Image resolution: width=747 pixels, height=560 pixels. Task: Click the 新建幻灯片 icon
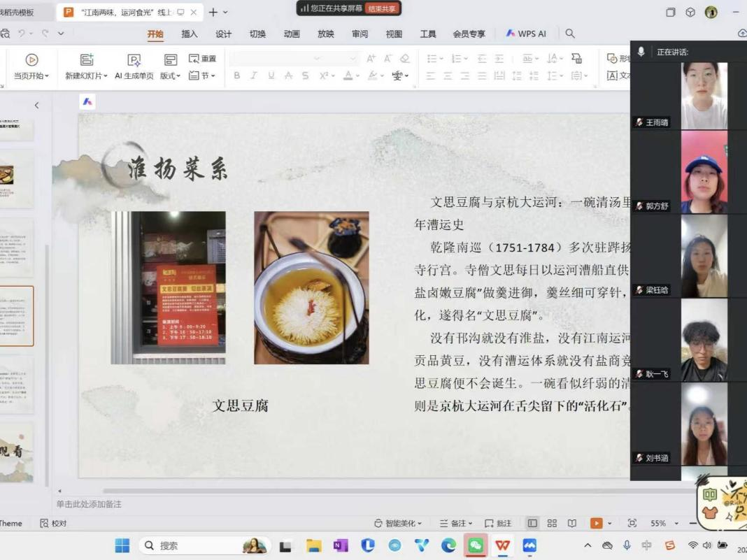pyautogui.click(x=86, y=60)
